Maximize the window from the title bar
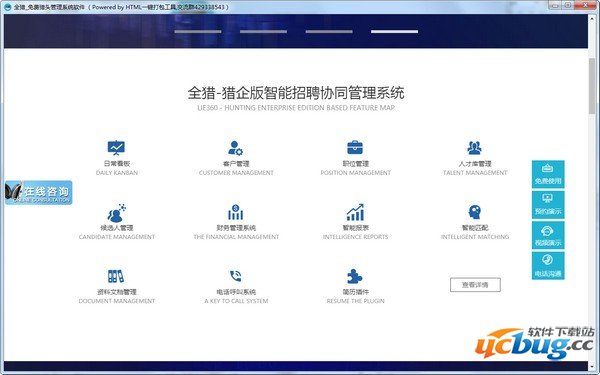Viewport: 600px width, 375px height. 569,5
